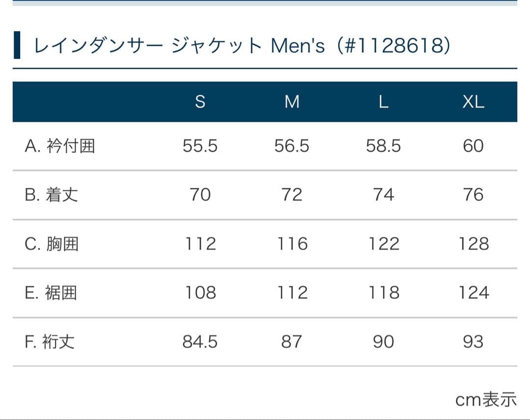This screenshot has width=530, height=420.
Task: Click the 116 chest value for M
Action: (x=292, y=244)
